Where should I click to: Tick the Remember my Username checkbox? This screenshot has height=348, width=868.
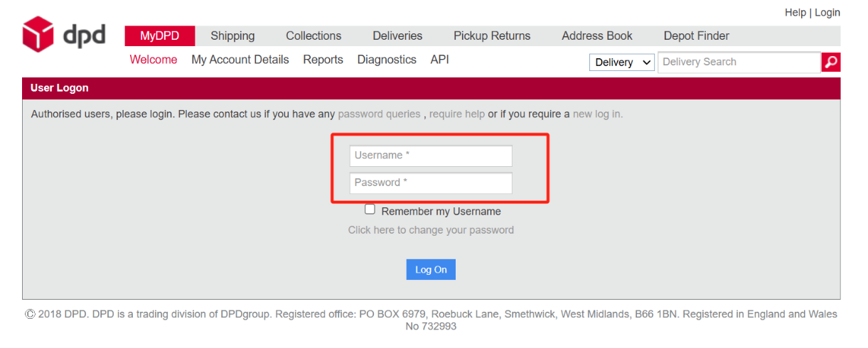point(370,210)
